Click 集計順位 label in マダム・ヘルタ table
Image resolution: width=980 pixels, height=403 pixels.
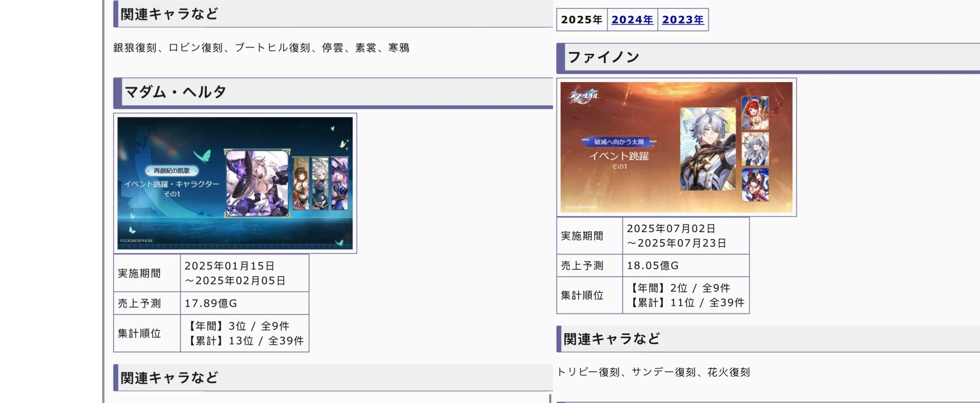[139, 333]
